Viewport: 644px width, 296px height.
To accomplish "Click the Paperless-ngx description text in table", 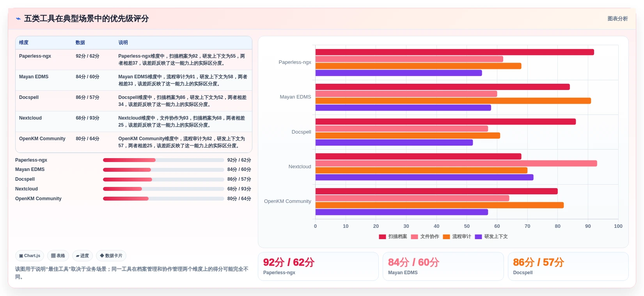I will click(x=182, y=60).
